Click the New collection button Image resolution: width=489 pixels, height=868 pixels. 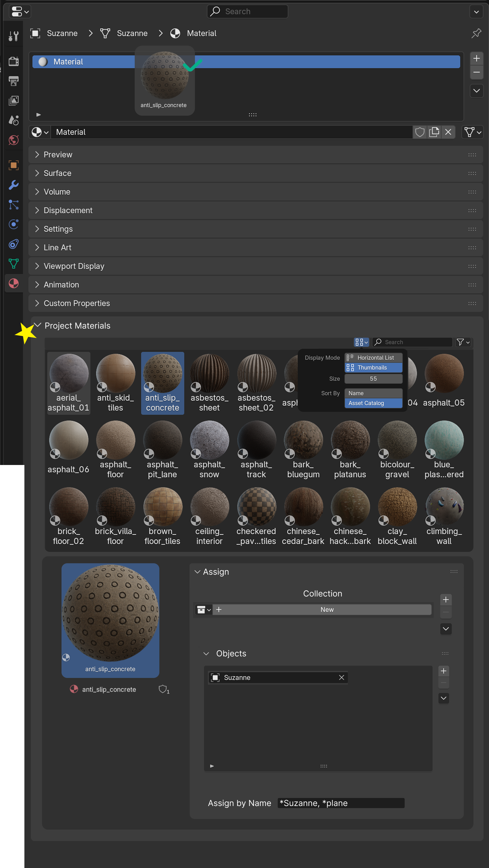[x=322, y=609]
